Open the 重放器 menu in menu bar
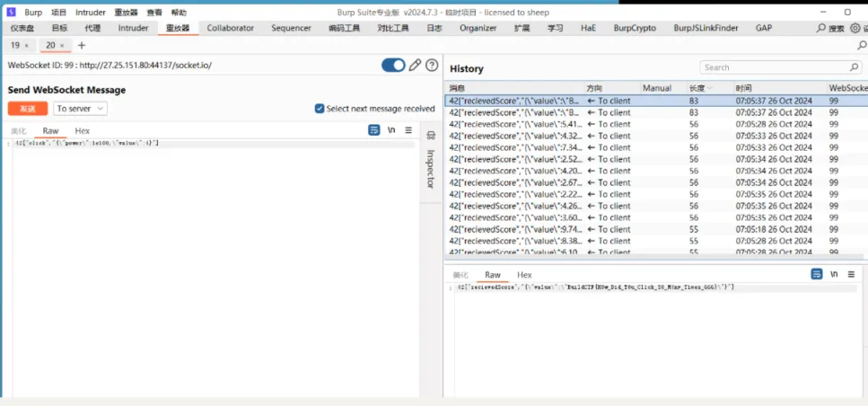This screenshot has width=868, height=406. tap(127, 13)
